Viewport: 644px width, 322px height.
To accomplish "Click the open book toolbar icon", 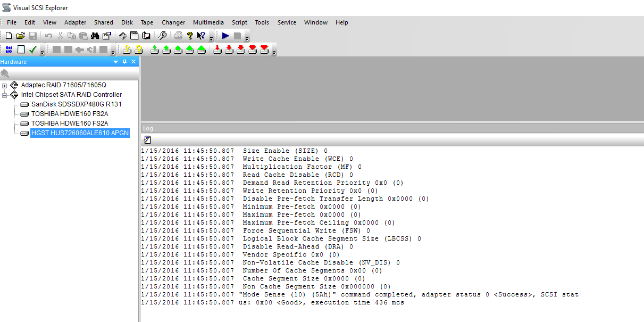I will pyautogui.click(x=146, y=36).
